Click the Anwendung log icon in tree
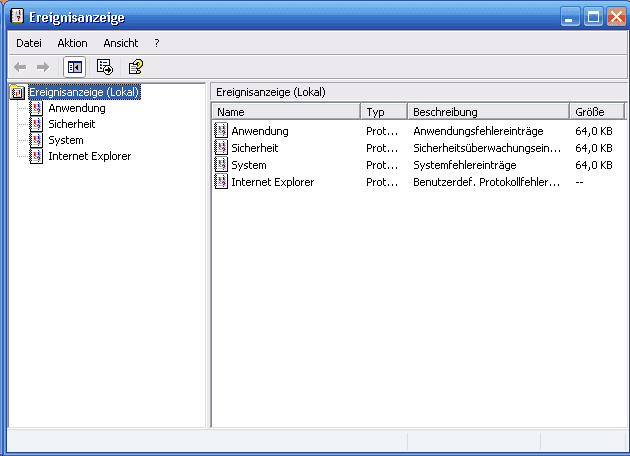This screenshot has height=456, width=630. pos(36,108)
